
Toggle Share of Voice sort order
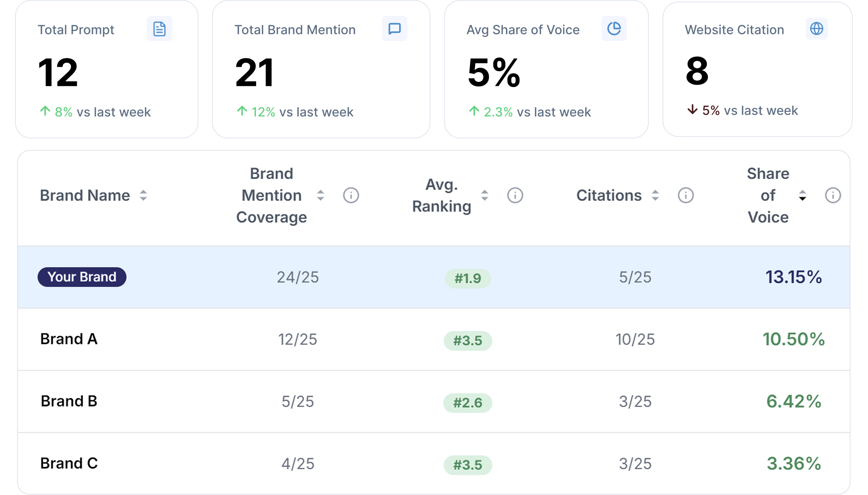[x=802, y=196]
